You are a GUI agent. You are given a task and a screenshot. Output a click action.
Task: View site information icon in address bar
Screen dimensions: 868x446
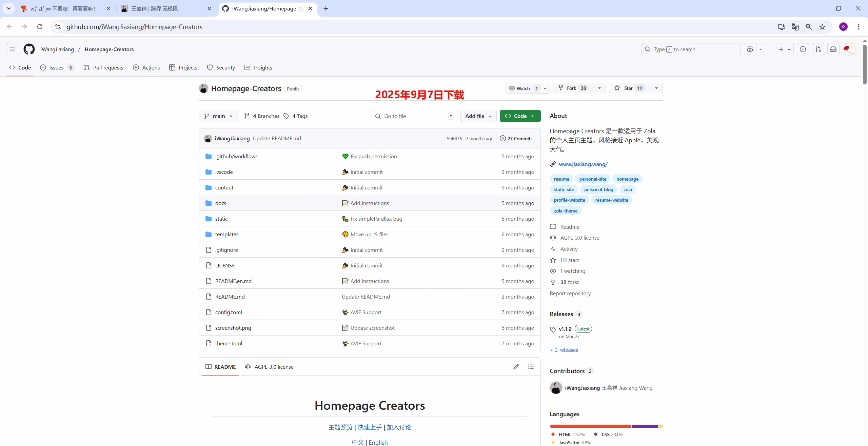(58, 27)
